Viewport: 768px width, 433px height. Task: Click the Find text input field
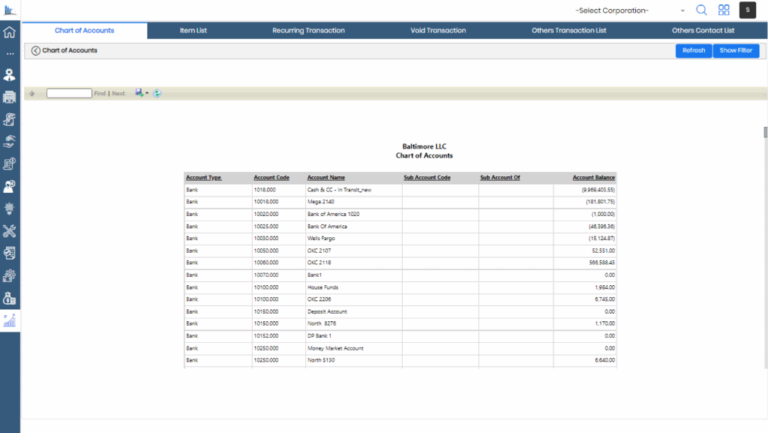[69, 93]
